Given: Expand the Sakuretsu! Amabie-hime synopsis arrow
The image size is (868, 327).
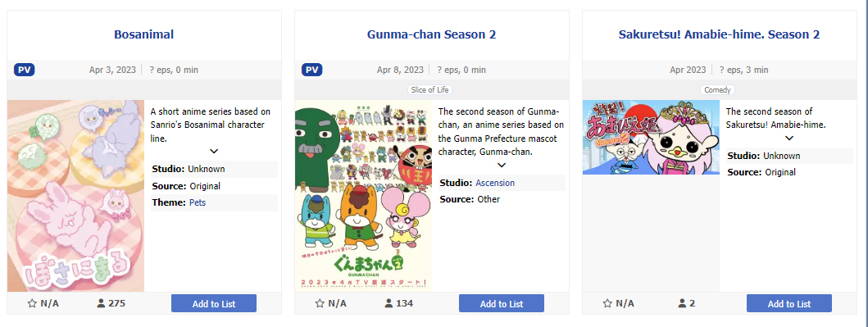Looking at the screenshot, I should 789,138.
